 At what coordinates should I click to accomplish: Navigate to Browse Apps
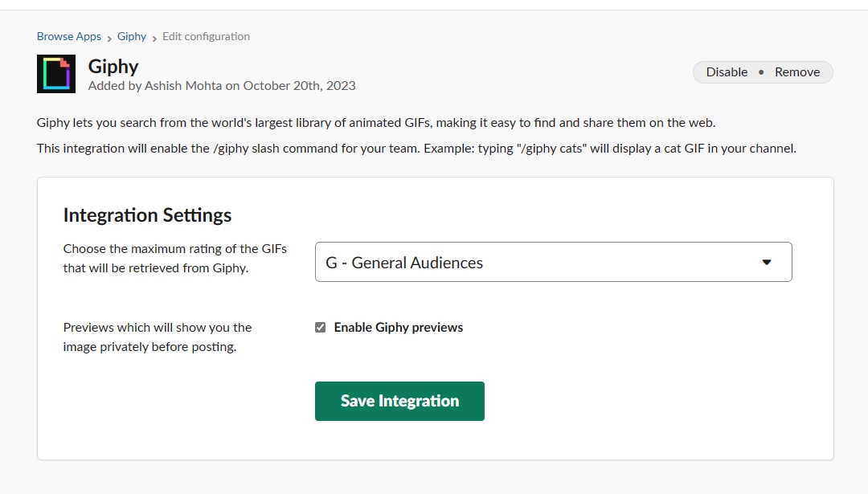point(68,36)
